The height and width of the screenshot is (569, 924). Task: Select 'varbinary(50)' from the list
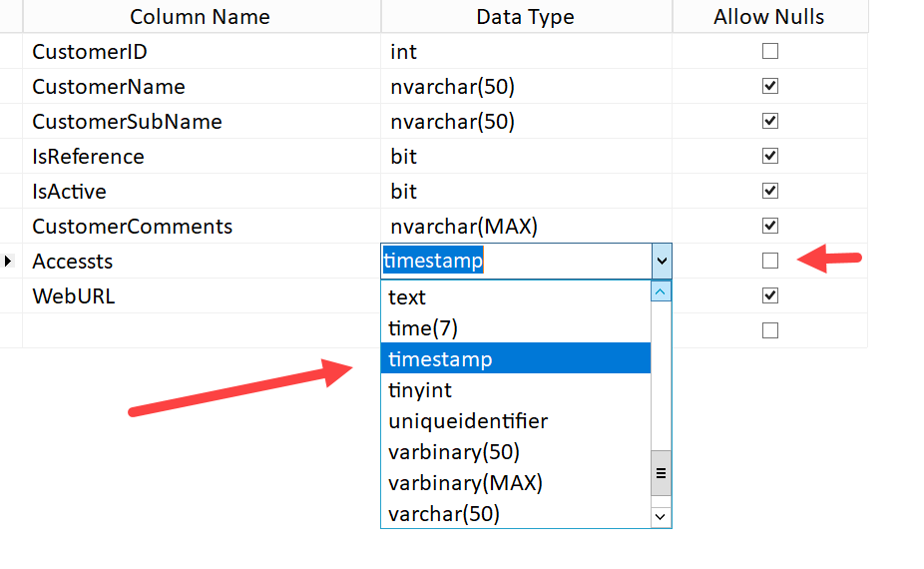pos(516,451)
